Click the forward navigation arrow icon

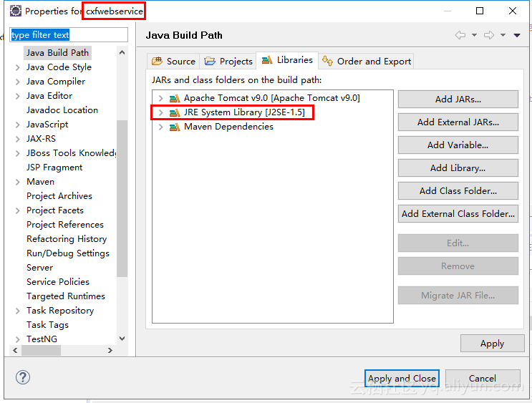(x=489, y=35)
